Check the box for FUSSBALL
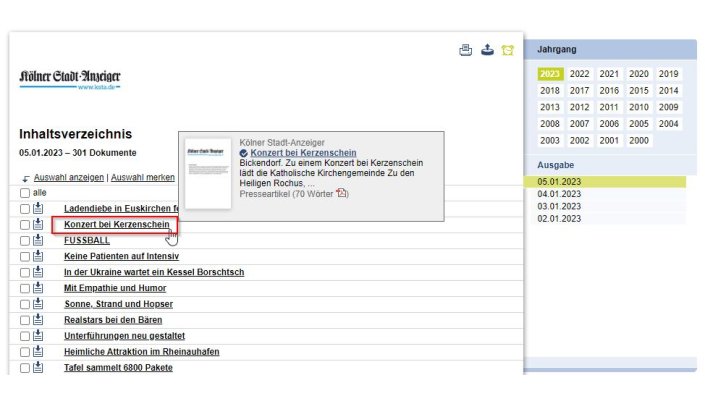Screen dimensions: 705x397 pos(25,241)
